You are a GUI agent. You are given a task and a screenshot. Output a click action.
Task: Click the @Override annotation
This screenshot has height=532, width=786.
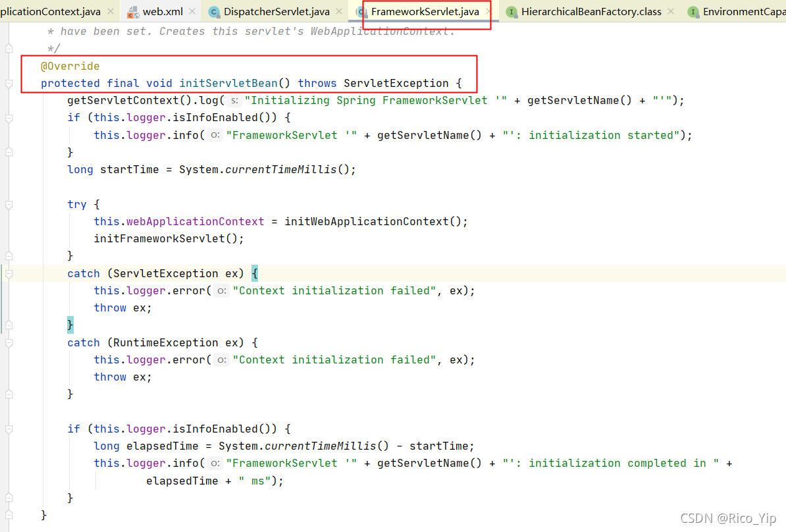point(70,66)
